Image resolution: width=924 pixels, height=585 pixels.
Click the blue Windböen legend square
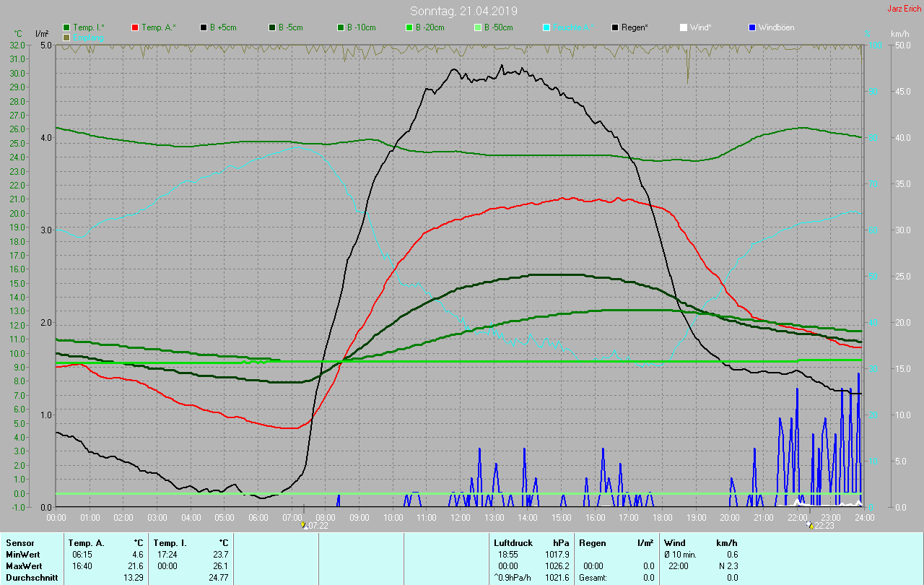(x=751, y=27)
